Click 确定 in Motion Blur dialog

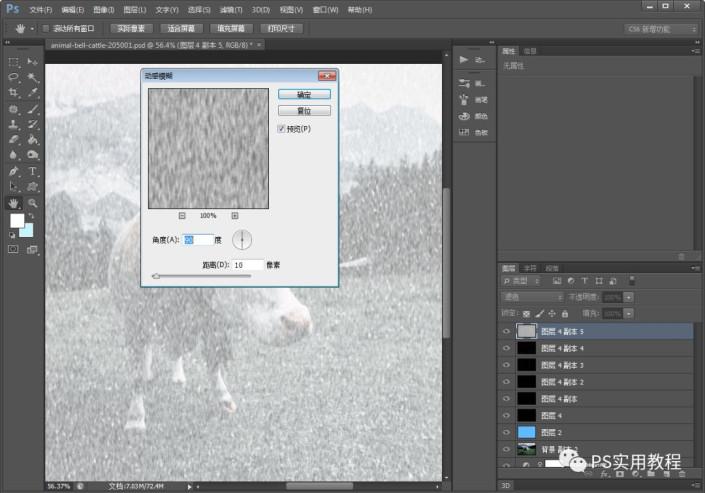click(304, 94)
